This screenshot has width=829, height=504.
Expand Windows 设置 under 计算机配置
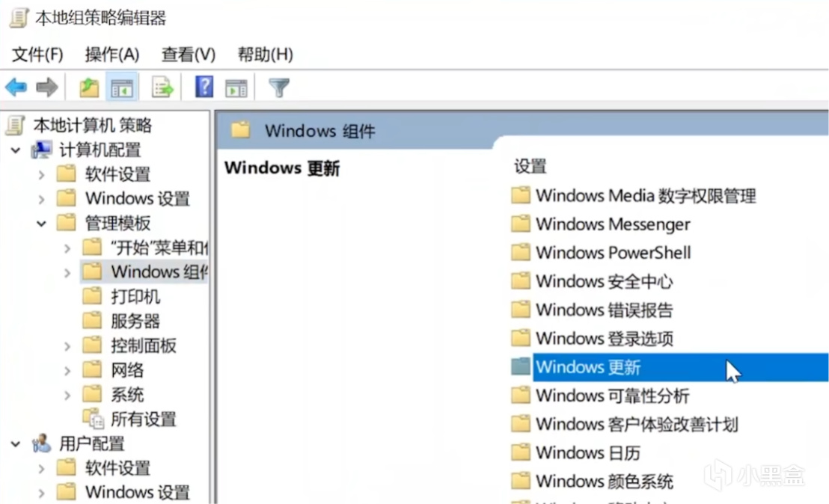pyautogui.click(x=41, y=199)
